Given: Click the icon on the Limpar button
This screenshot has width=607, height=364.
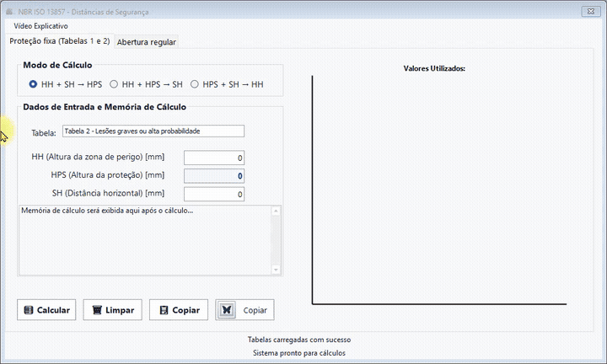Looking at the screenshot, I should tap(97, 310).
